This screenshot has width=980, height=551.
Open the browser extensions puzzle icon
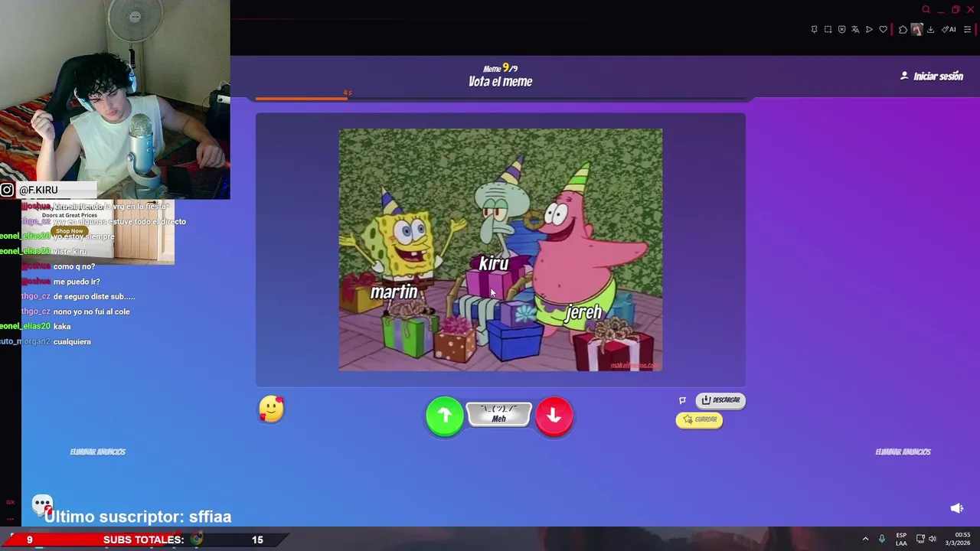click(903, 30)
